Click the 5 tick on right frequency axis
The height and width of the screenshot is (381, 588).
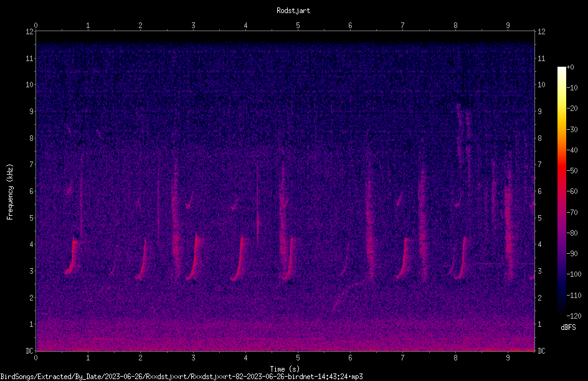click(539, 218)
